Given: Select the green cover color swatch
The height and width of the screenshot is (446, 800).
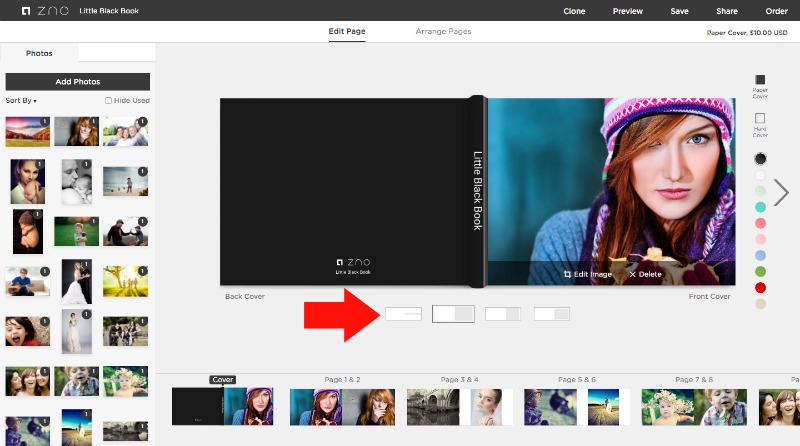Looking at the screenshot, I should (x=760, y=271).
